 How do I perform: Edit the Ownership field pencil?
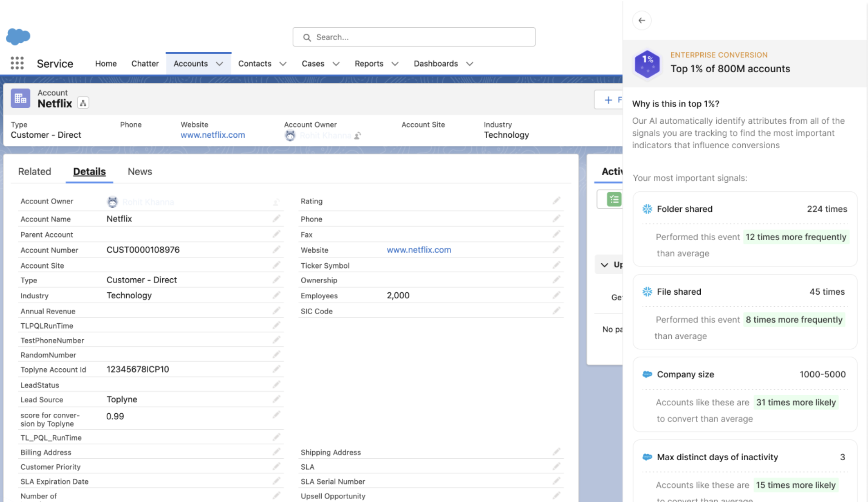556,280
